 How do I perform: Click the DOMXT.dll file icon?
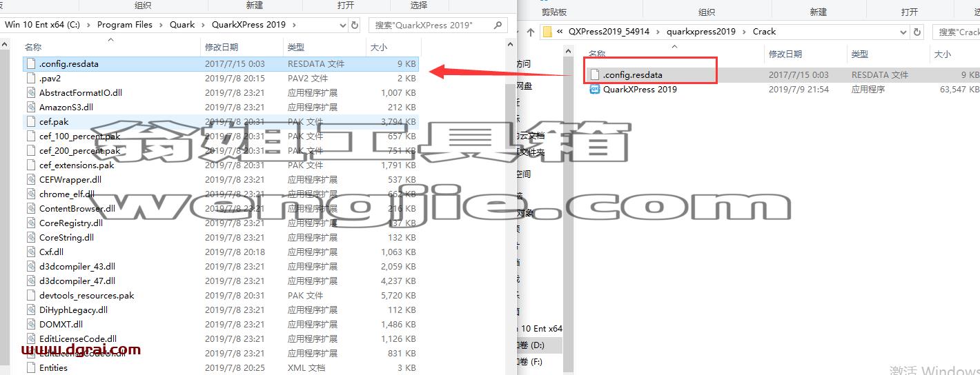coord(31,324)
